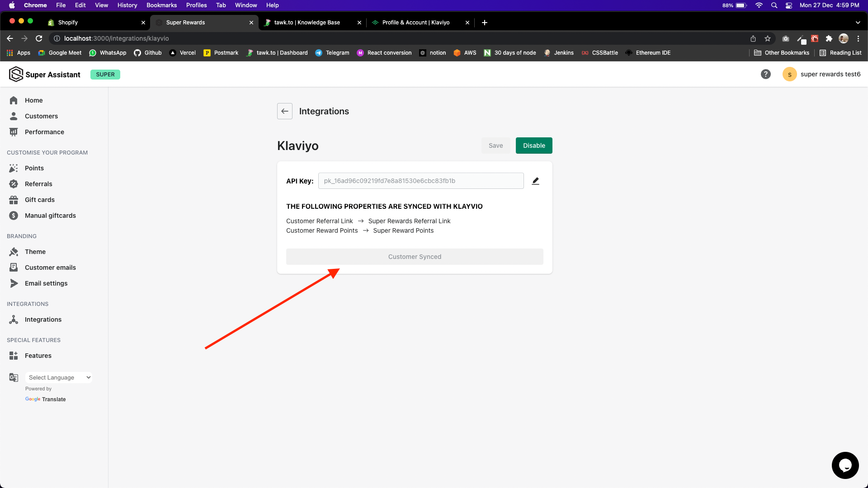Open the Other Bookmarks folder

pyautogui.click(x=782, y=53)
